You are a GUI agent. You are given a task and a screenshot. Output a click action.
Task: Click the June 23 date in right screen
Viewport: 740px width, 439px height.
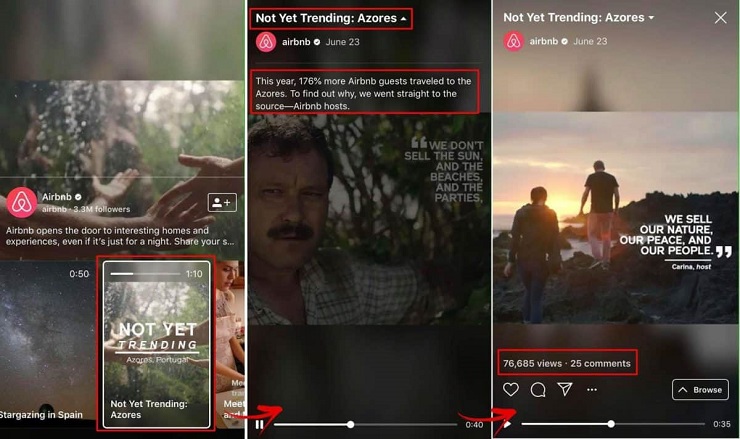[590, 41]
